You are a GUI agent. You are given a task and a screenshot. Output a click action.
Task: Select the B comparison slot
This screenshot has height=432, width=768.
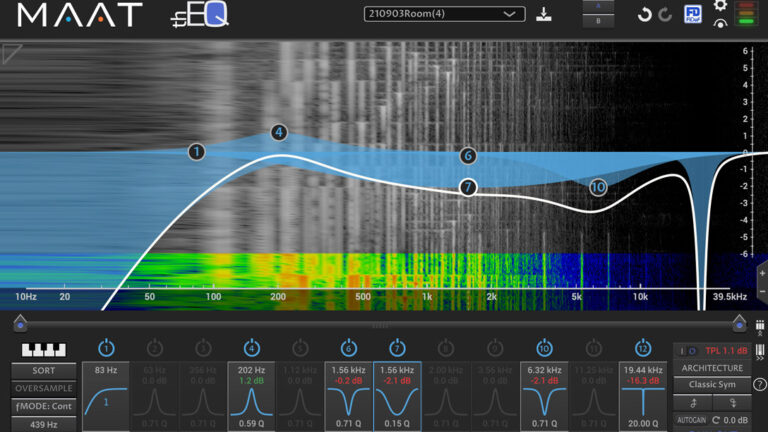pos(598,21)
